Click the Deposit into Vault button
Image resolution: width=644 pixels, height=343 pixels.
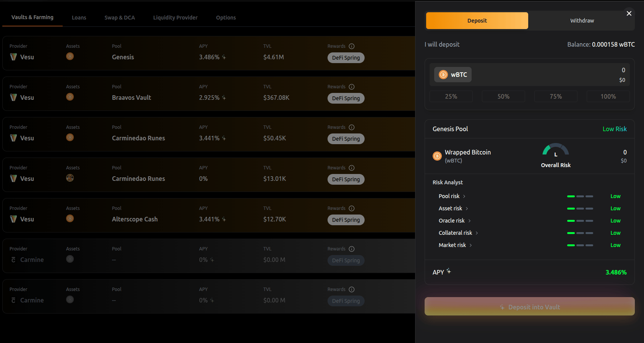click(x=530, y=307)
